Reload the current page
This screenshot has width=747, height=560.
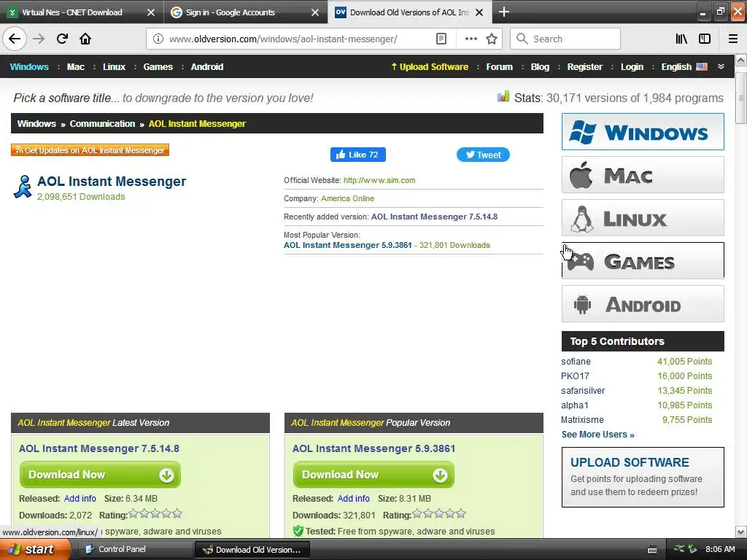click(x=62, y=39)
